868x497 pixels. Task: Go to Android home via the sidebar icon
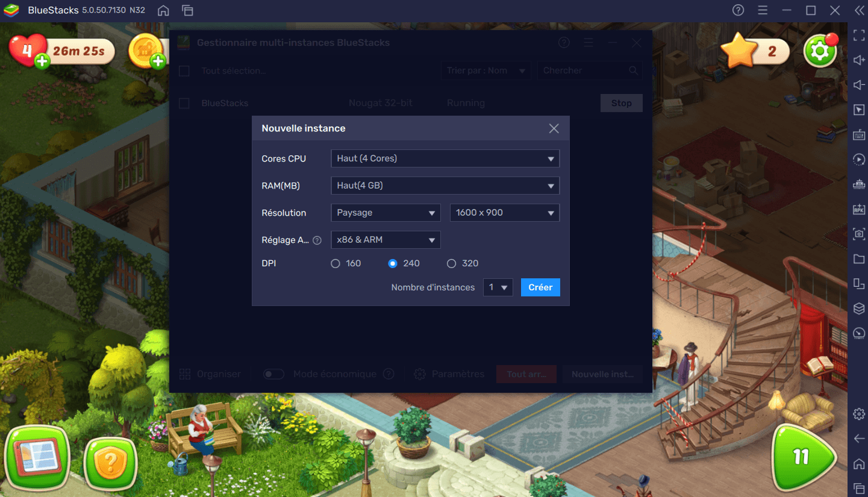point(859,463)
